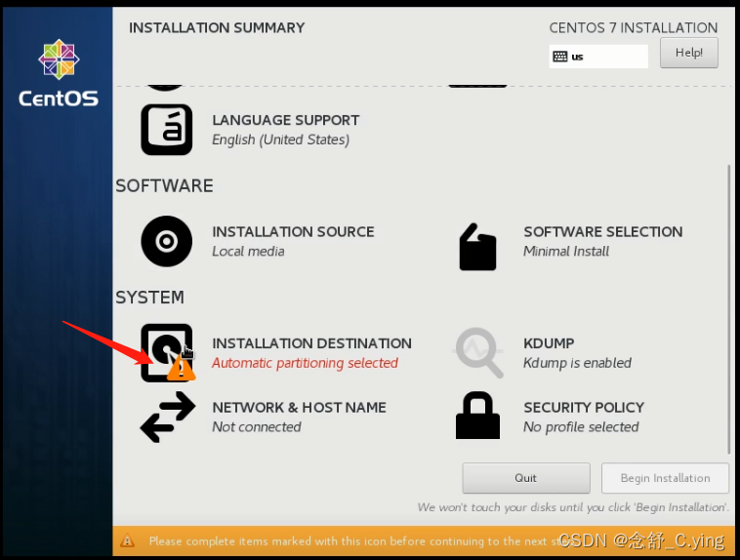Viewport: 740px width, 560px height.
Task: Click the Quit button
Action: (526, 478)
